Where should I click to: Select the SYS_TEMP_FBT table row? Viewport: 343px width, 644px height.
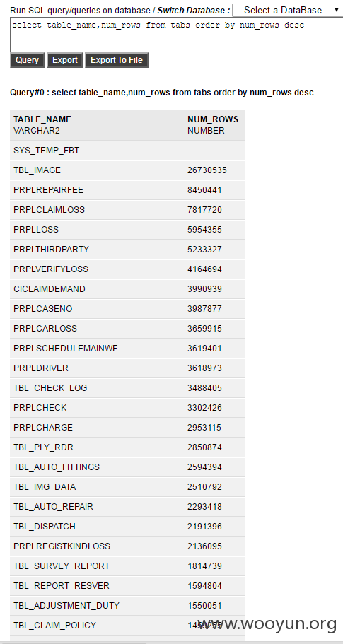[x=127, y=151]
